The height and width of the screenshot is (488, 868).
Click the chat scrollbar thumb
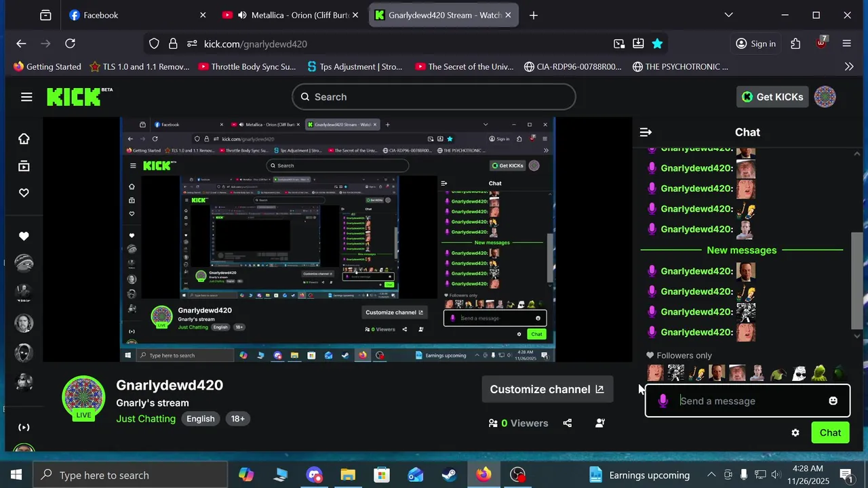point(857,279)
